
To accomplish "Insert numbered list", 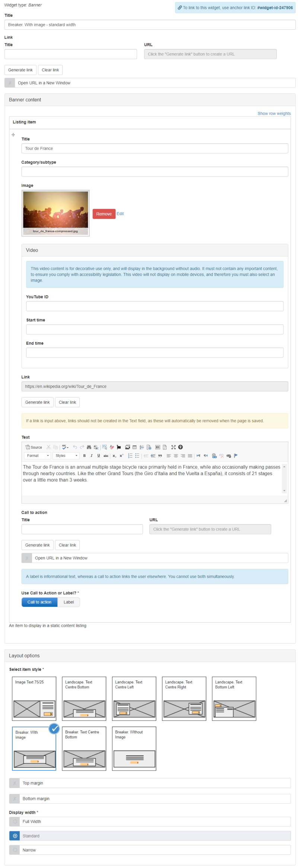I will click(130, 456).
